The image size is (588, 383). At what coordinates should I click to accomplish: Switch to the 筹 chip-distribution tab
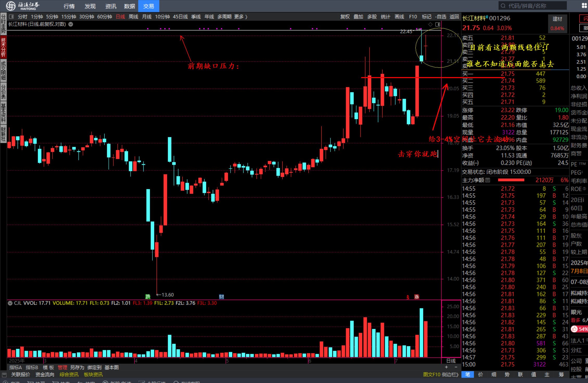point(561,374)
